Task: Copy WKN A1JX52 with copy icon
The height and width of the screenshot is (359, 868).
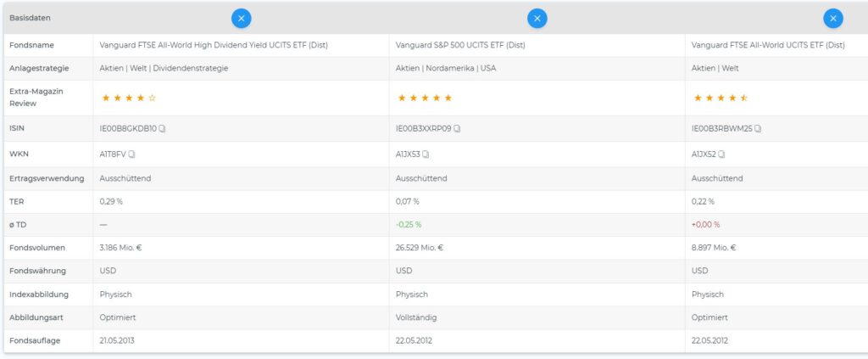Action: tap(722, 154)
